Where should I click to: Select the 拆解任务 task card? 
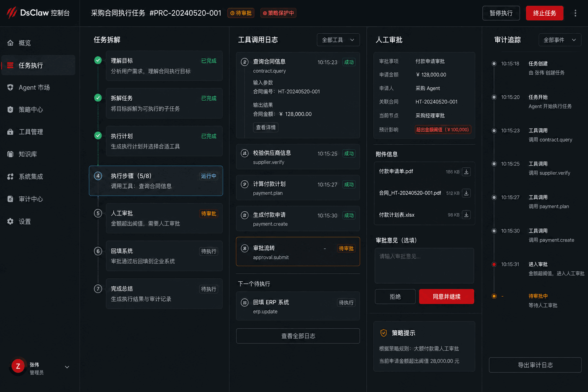pos(164,103)
